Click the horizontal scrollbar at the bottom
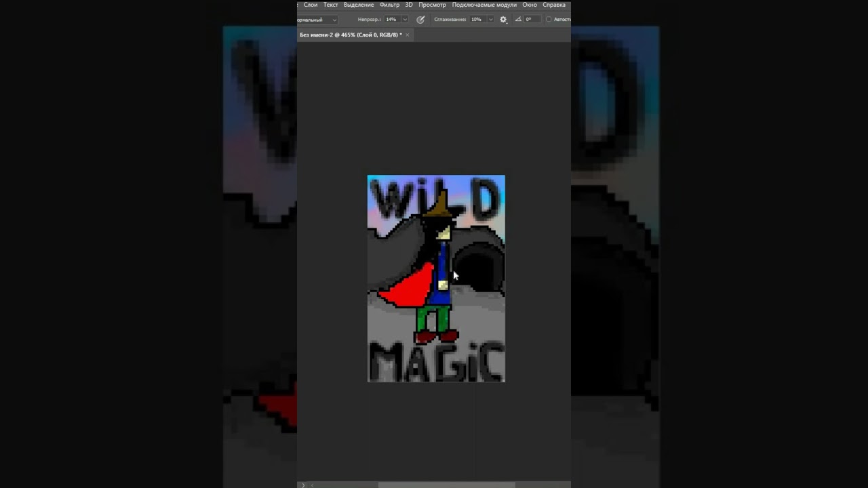868x488 pixels. click(x=446, y=485)
